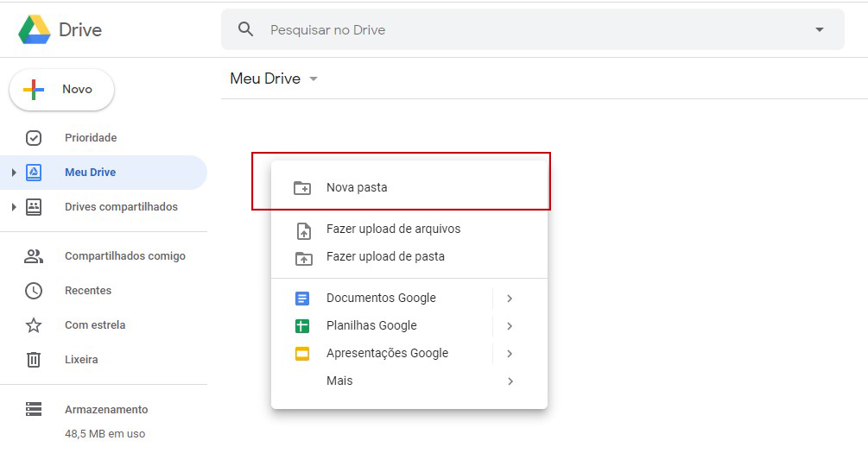868x472 pixels.
Task: Expand Documentos Google submenu arrow
Action: (510, 299)
